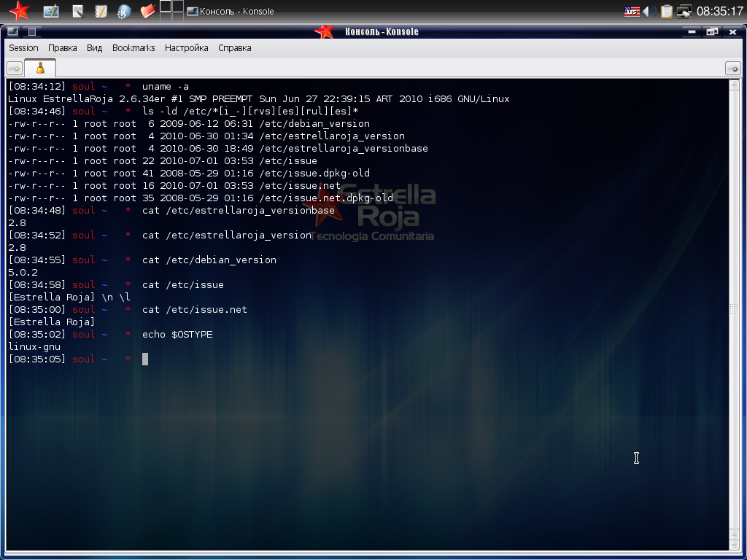Toggle window on all desktops button

click(32, 31)
